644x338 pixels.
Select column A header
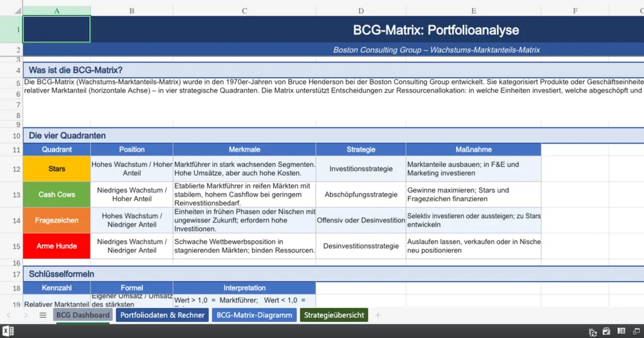coord(56,11)
